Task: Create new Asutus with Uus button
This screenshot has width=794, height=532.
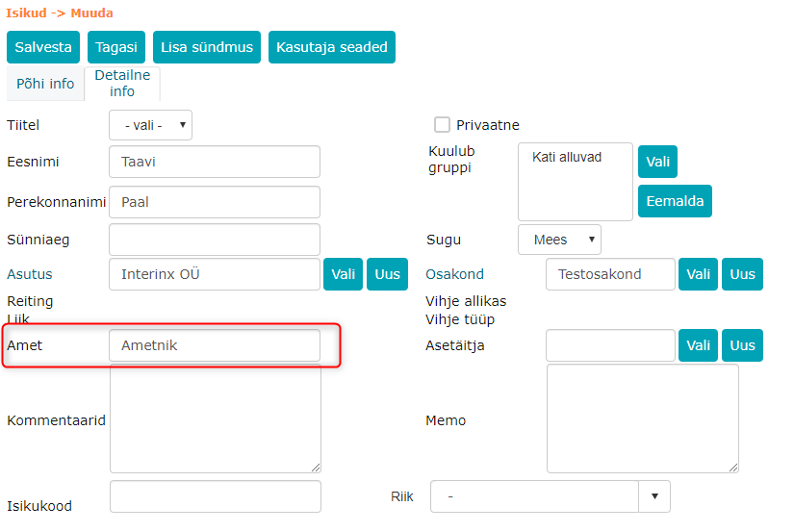Action: coord(387,274)
